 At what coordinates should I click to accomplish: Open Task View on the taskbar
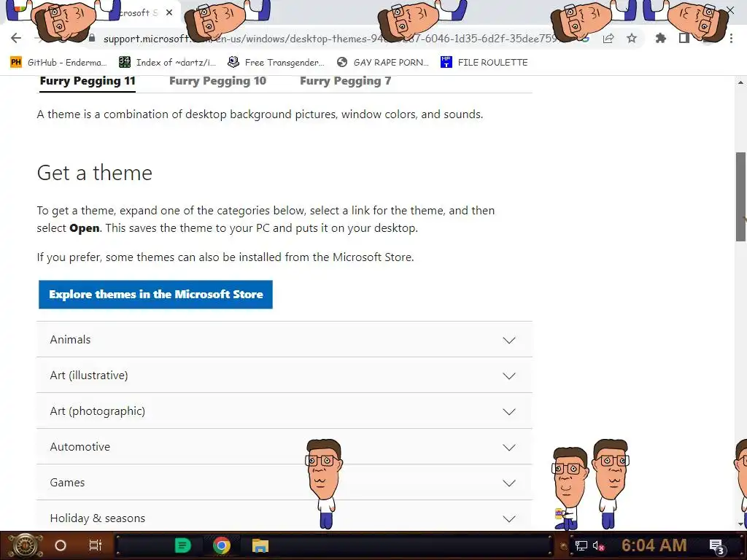[x=96, y=545]
